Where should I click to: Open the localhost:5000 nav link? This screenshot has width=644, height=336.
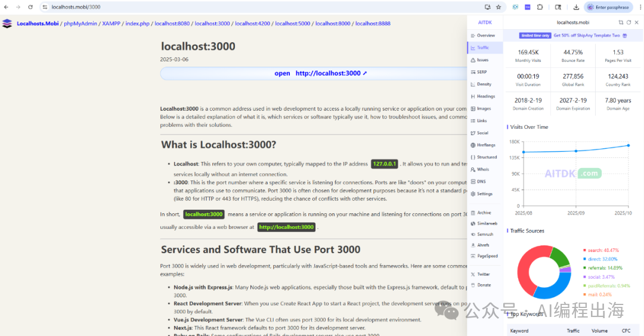tap(292, 23)
